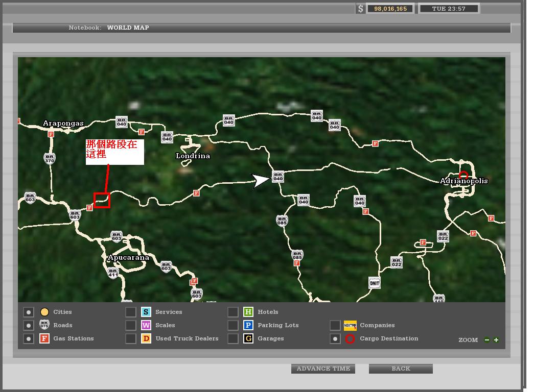Click the BR 411 road shield
557x392 pixels.
tap(113, 273)
